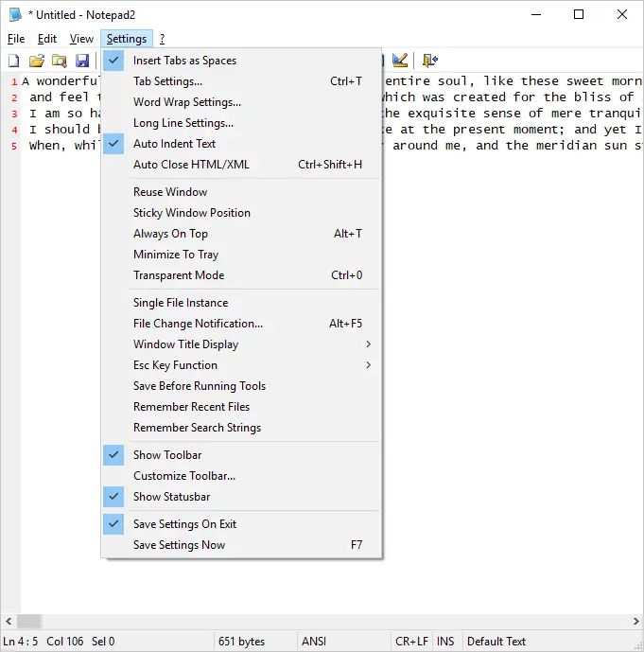Click the Notepad2 application icon in title bar
The image size is (644, 652).
[15, 15]
